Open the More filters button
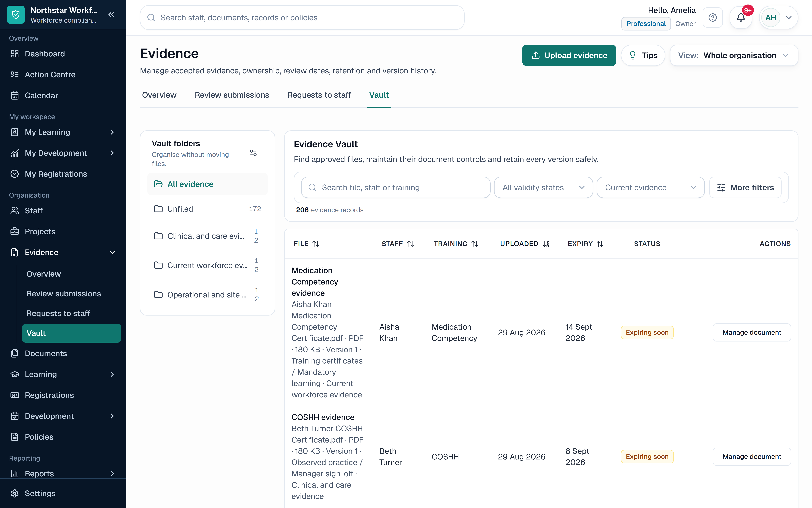812x508 pixels. click(x=745, y=188)
